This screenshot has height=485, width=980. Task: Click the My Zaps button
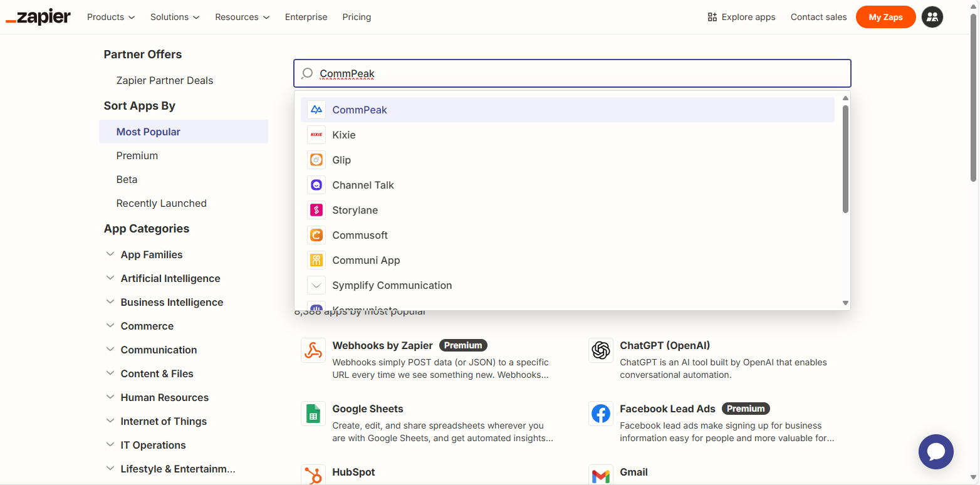[x=886, y=17]
